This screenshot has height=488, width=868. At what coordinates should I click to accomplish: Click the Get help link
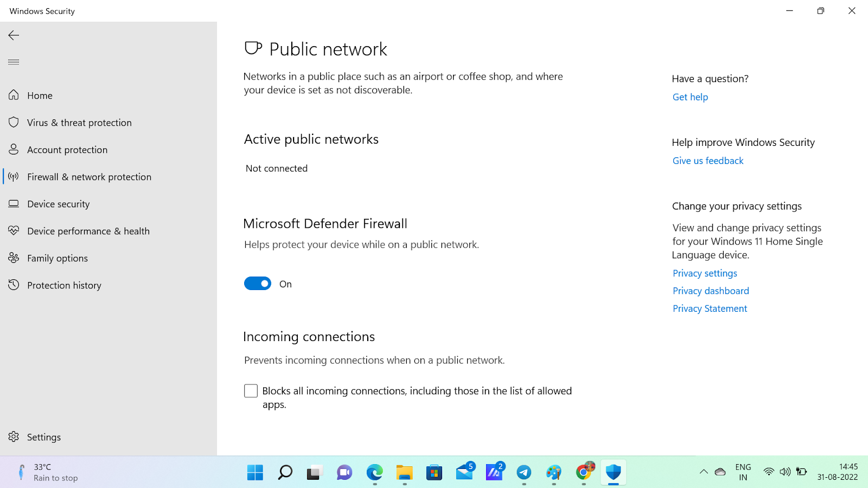point(690,97)
